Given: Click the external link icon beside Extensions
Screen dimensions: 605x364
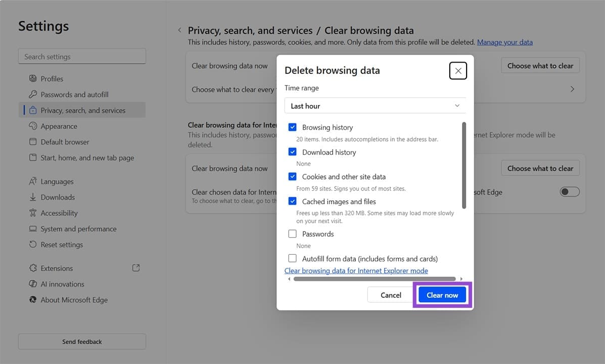Looking at the screenshot, I should [x=135, y=268].
